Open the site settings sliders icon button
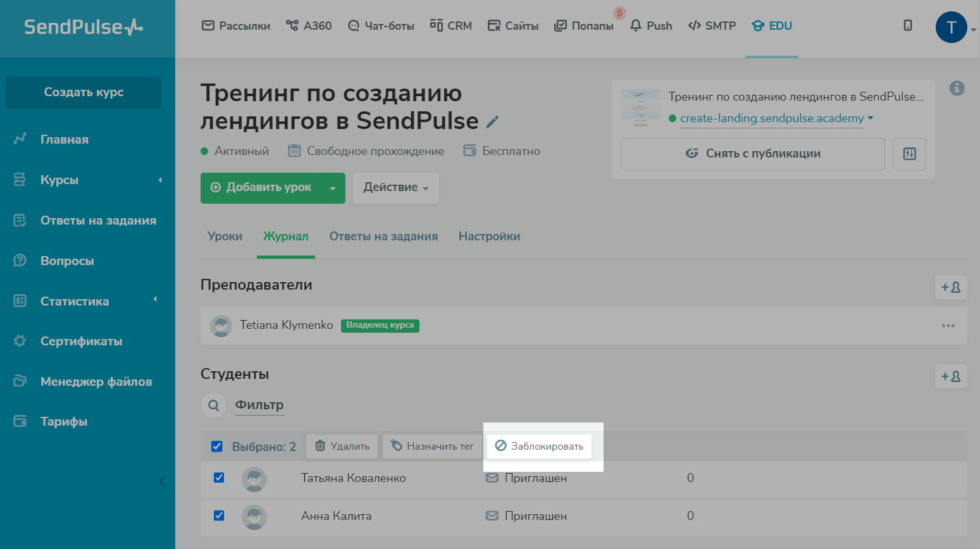The image size is (980, 549). 910,154
